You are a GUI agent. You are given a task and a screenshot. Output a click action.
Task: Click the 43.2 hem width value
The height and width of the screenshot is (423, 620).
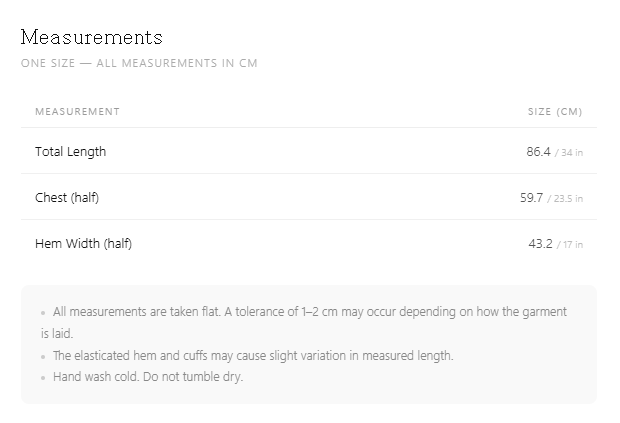tap(541, 244)
